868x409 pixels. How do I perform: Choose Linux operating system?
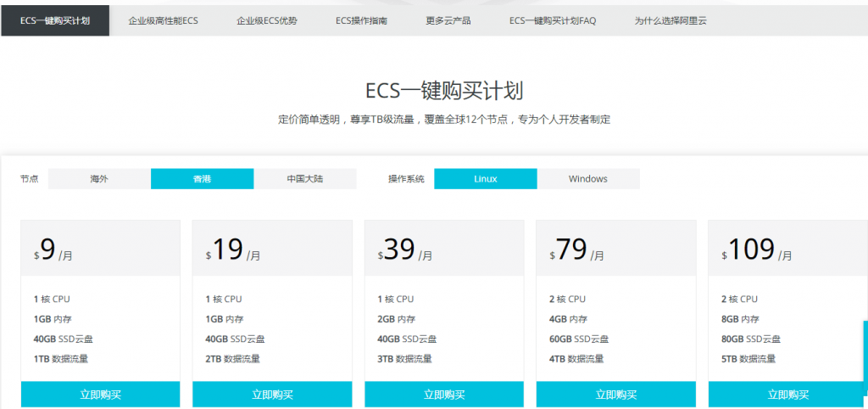tap(486, 179)
